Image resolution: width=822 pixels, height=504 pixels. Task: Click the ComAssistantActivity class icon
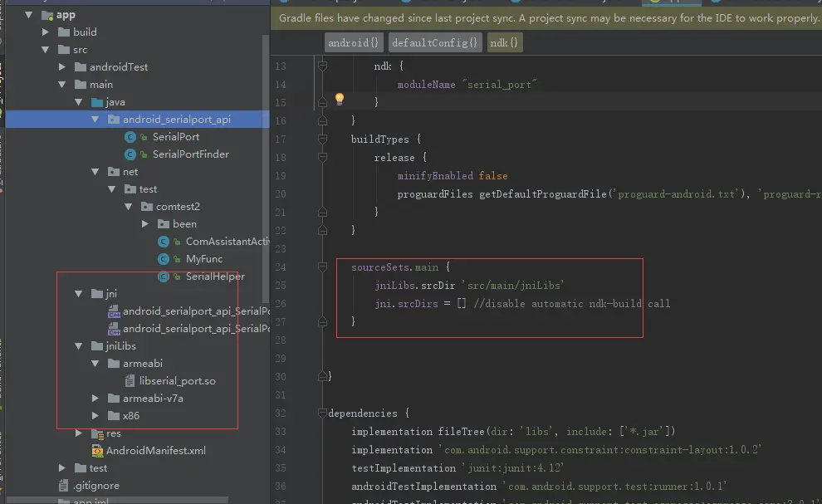164,242
